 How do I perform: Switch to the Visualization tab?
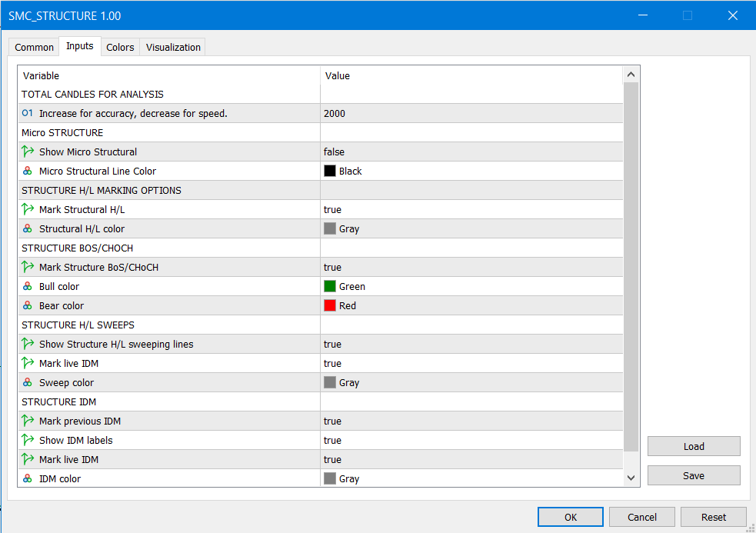point(172,47)
